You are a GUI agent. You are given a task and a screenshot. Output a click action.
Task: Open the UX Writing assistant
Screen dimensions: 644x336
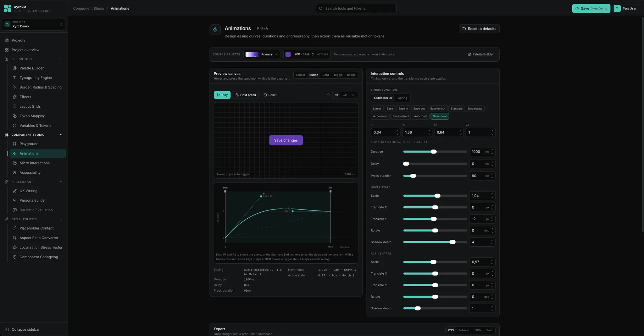coord(37,191)
